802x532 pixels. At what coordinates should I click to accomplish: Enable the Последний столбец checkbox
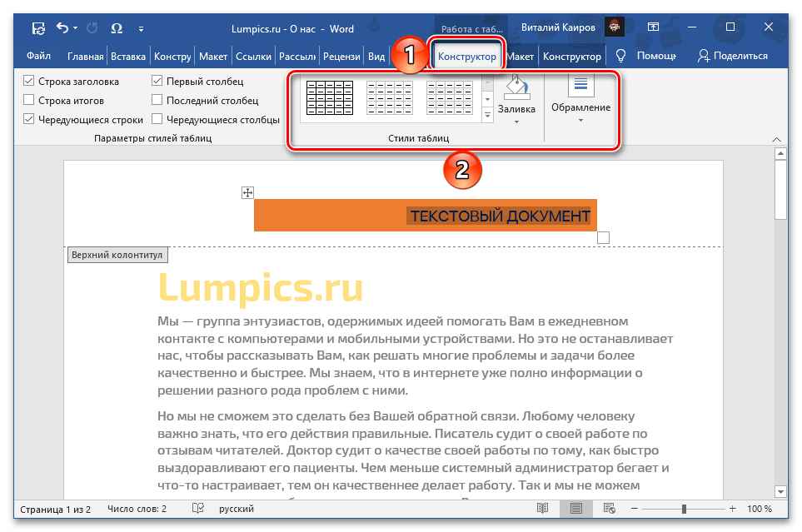(x=157, y=100)
